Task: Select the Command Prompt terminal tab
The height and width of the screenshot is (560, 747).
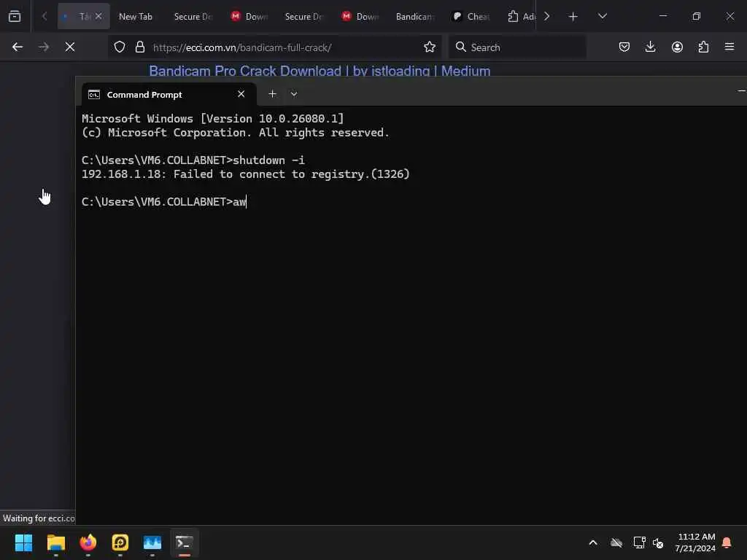Action: 169,94
